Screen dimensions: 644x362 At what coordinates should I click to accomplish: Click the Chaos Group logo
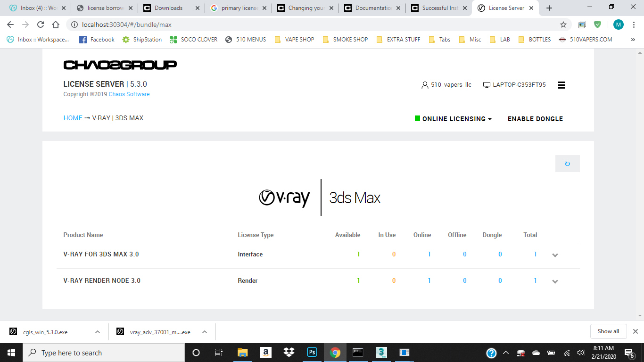[x=120, y=65]
